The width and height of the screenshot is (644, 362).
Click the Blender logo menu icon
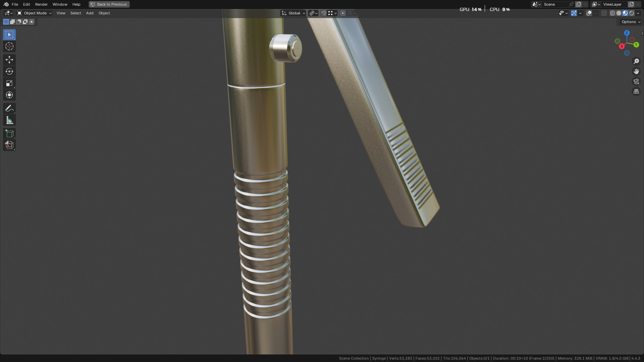click(x=6, y=4)
